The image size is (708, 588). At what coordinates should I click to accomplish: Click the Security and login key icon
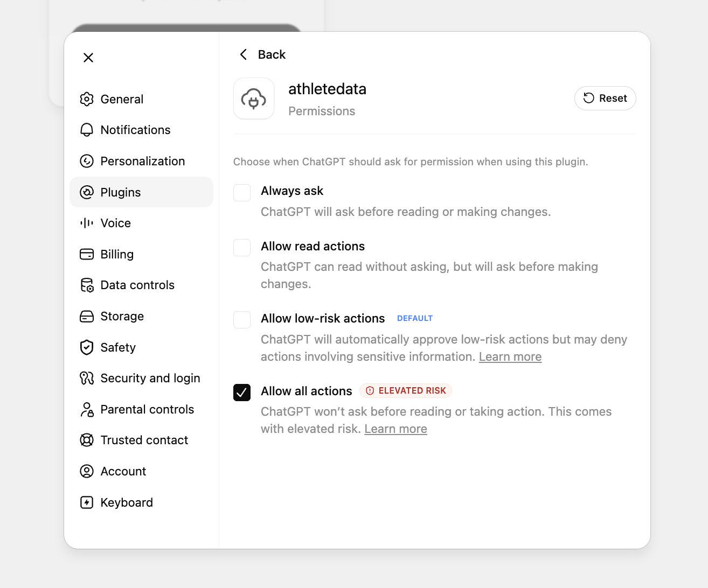[87, 378]
